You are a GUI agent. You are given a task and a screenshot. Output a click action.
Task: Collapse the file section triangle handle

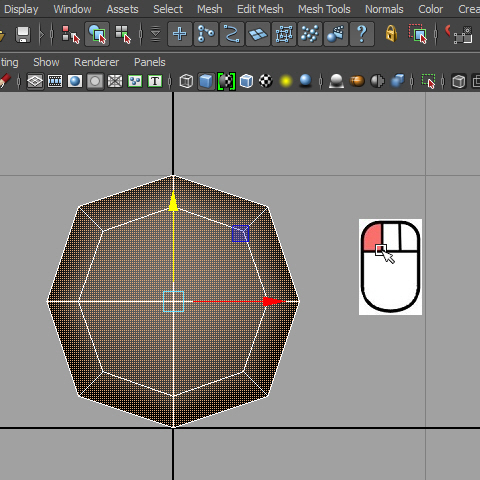[x=41, y=34]
